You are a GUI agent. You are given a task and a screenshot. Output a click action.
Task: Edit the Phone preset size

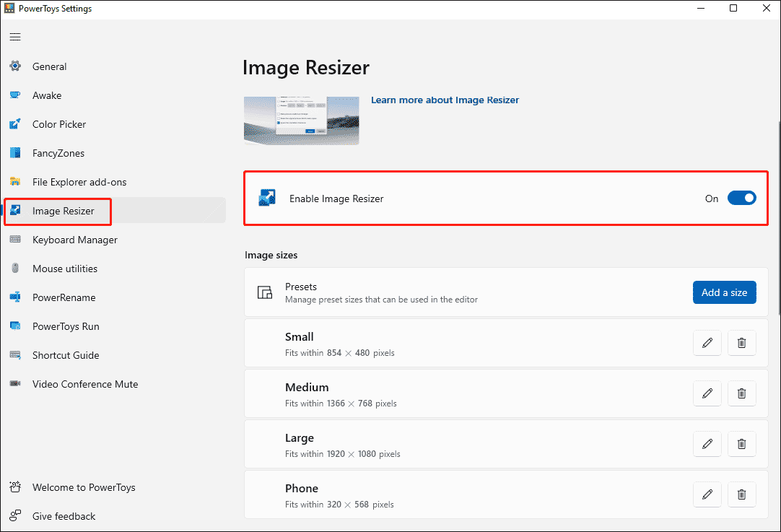click(707, 494)
